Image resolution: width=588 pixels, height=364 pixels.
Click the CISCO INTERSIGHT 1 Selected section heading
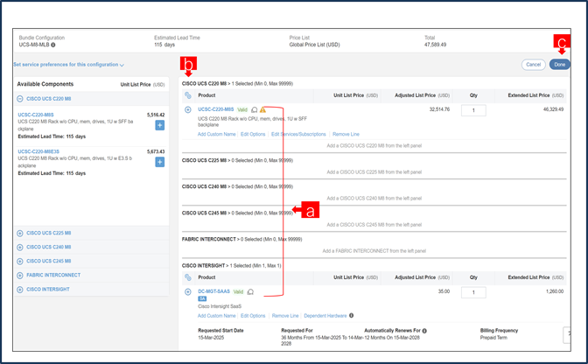(231, 265)
